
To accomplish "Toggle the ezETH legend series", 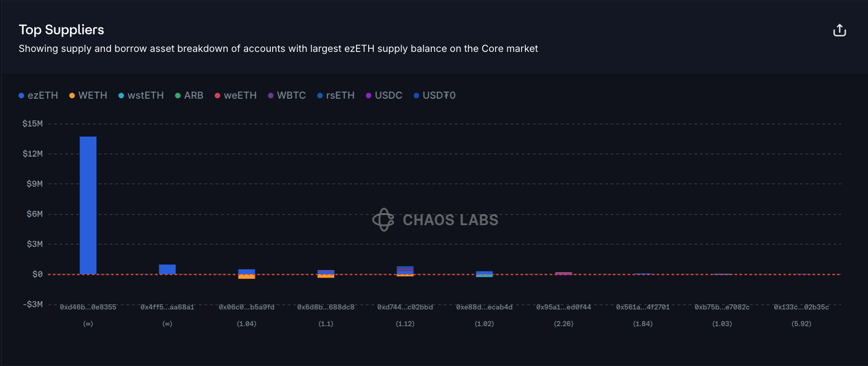I will click(38, 95).
